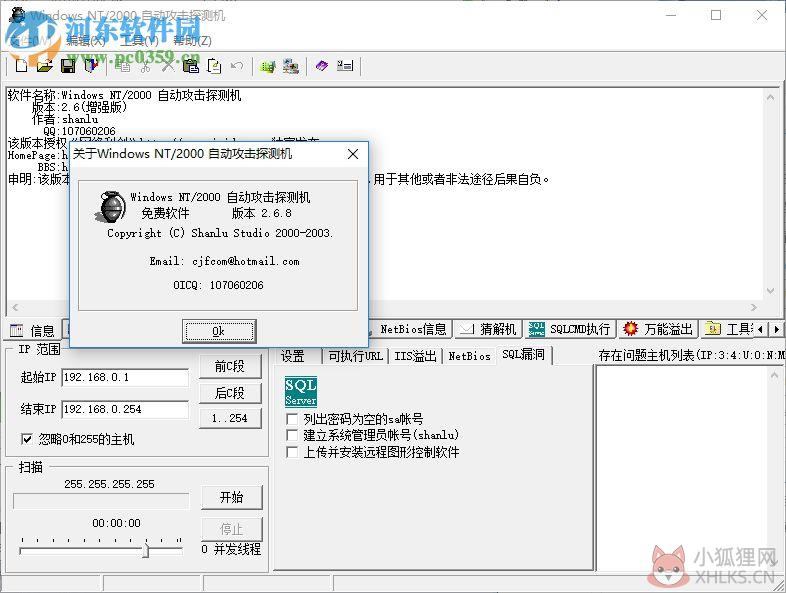
Task: Open the 工具(Y) menu
Action: [x=139, y=41]
